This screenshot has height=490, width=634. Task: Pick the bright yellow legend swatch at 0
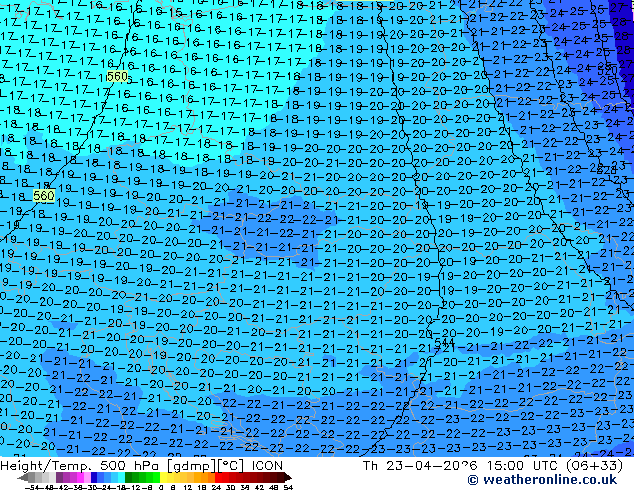(x=163, y=478)
